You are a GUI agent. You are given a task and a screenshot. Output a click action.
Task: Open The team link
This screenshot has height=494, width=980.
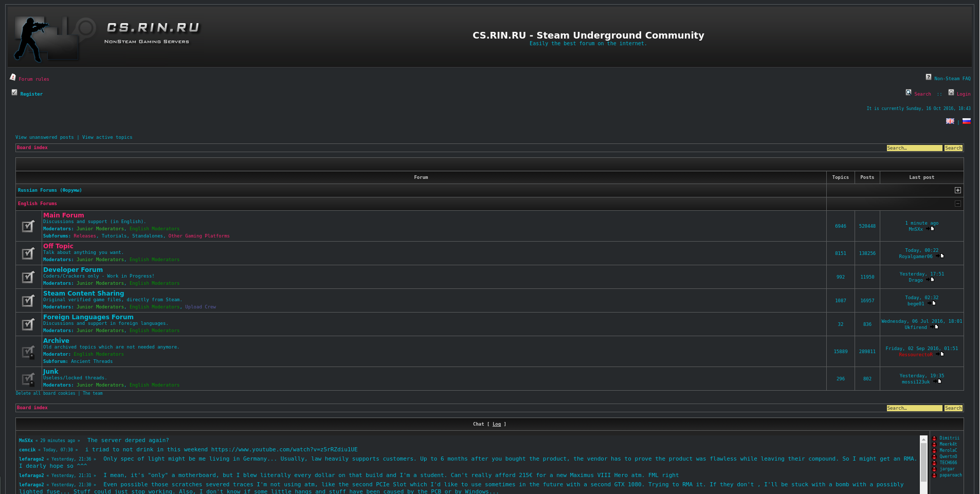(93, 393)
